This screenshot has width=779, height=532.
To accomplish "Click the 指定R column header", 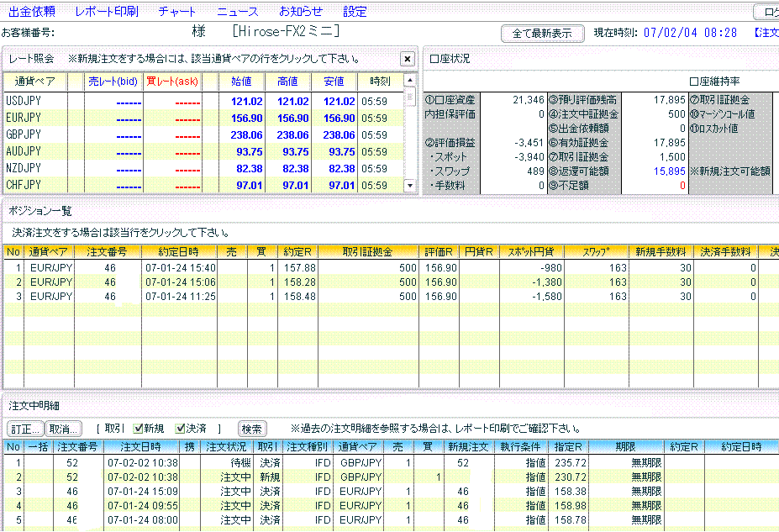I will coord(568,447).
